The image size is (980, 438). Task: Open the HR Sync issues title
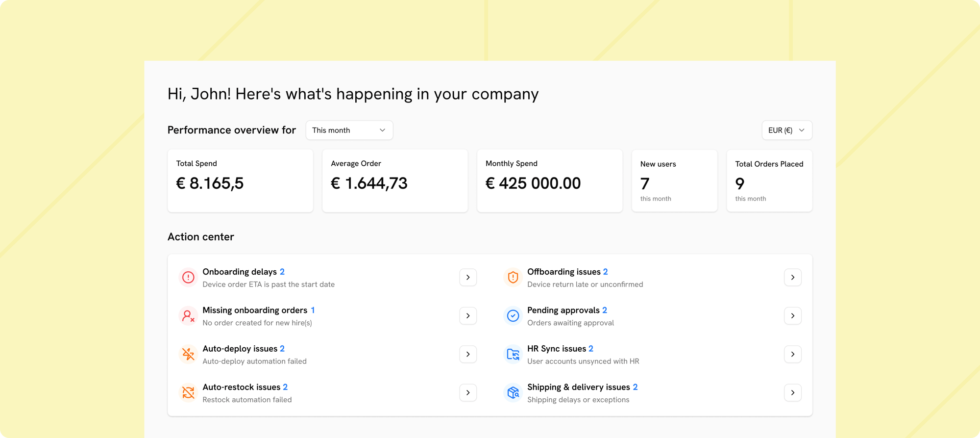point(557,349)
